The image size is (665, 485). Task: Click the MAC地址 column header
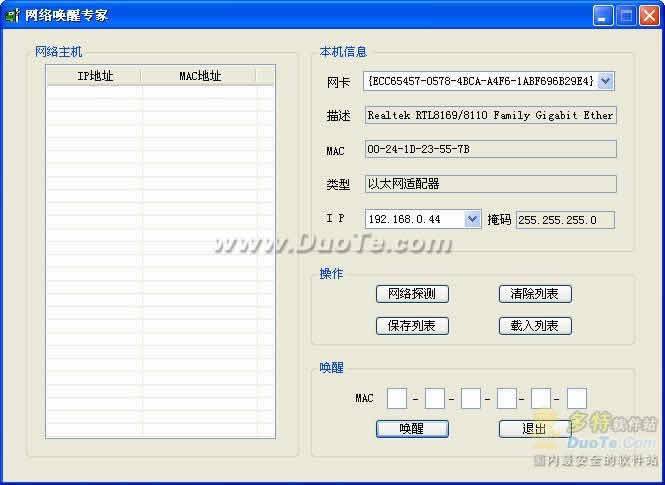click(x=199, y=76)
